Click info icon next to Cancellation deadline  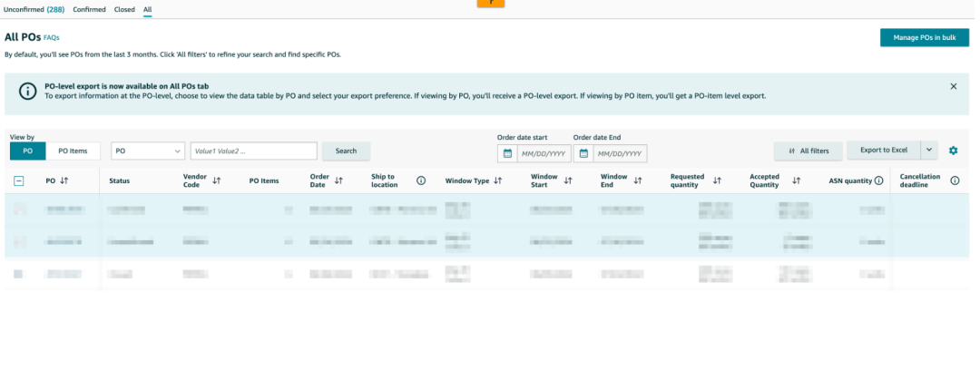coord(955,181)
